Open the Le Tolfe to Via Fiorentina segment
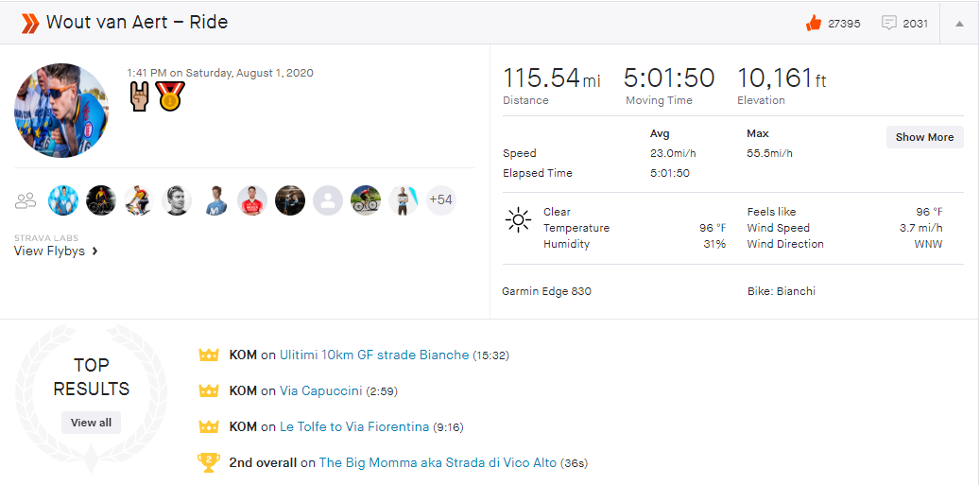 click(x=354, y=426)
